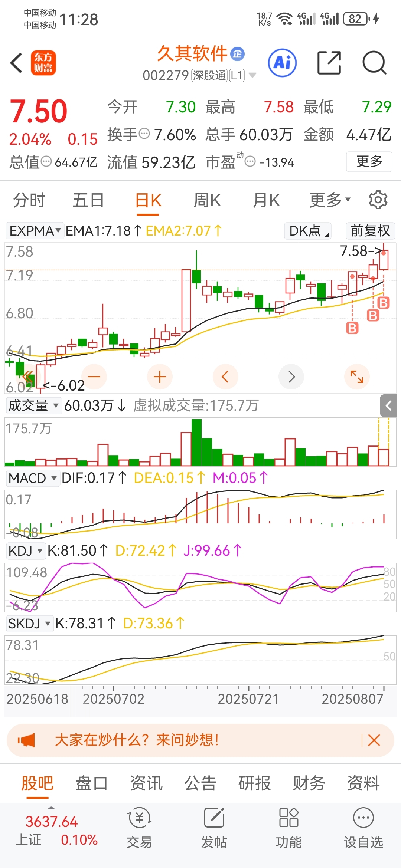401x868 pixels.
Task: Open the 股吧 tab
Action: [38, 783]
